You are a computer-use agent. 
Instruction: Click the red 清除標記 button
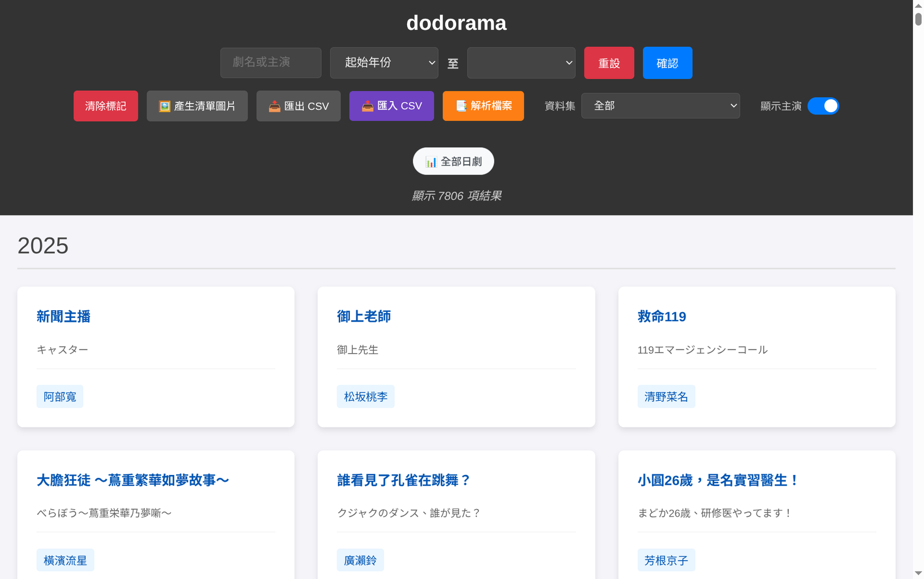[x=106, y=106]
